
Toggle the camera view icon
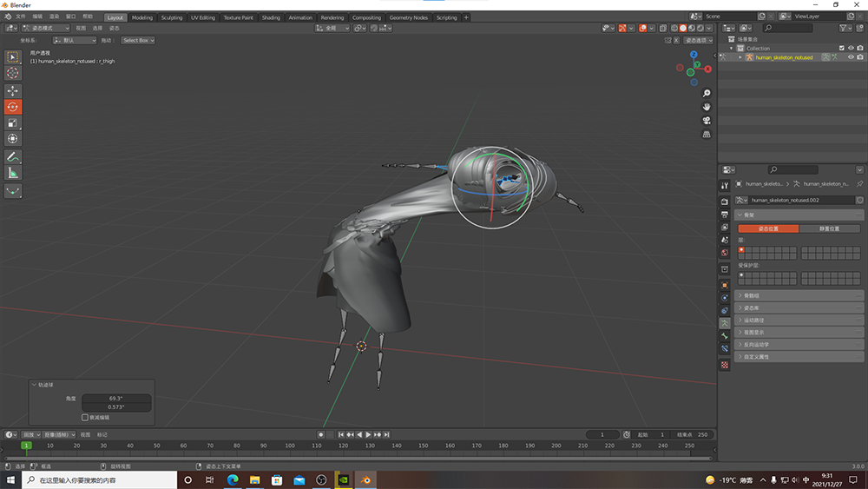(707, 121)
